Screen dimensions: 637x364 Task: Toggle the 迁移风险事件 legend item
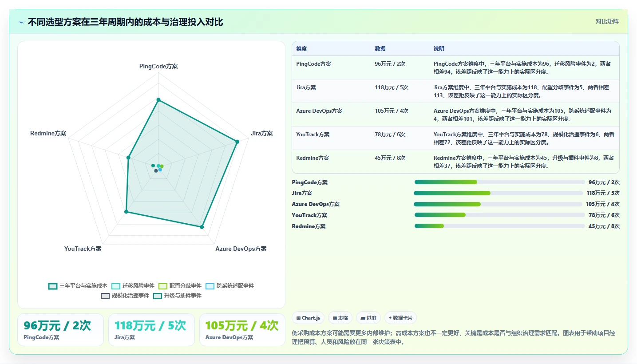pyautogui.click(x=133, y=286)
